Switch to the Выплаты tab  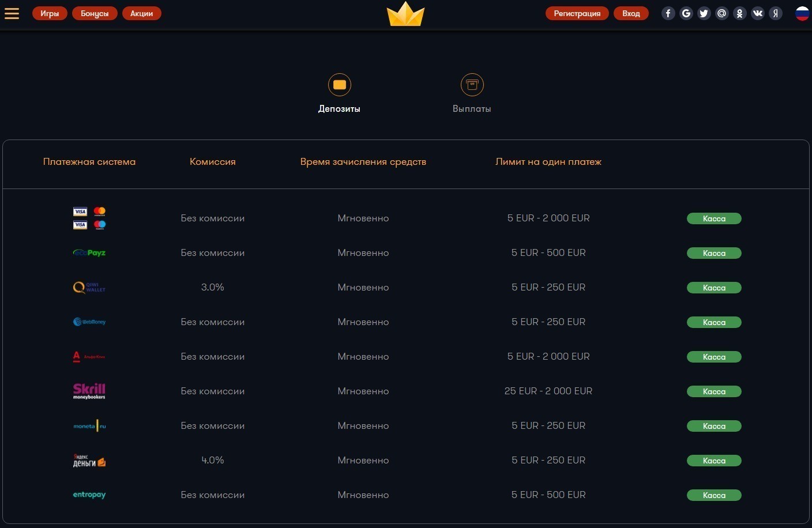[472, 93]
